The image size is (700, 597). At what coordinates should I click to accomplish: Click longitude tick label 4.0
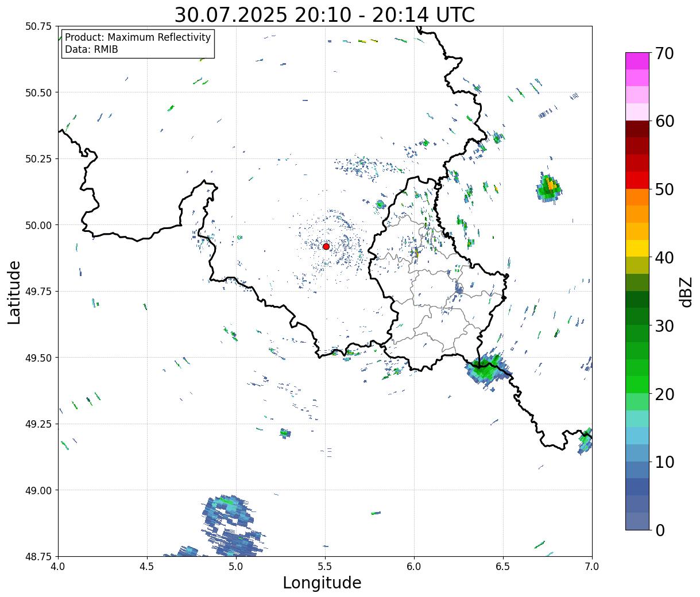(58, 567)
